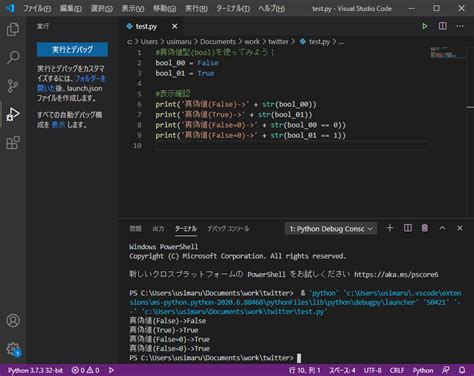This screenshot has width=474, height=376.
Task: Click the https://aka.ms/pscore6 link in terminal
Action: point(396,274)
